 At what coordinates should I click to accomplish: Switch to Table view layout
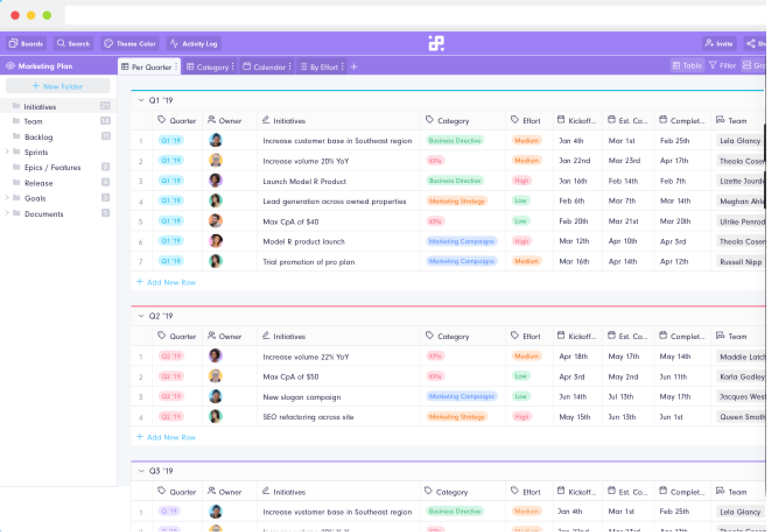pos(687,66)
